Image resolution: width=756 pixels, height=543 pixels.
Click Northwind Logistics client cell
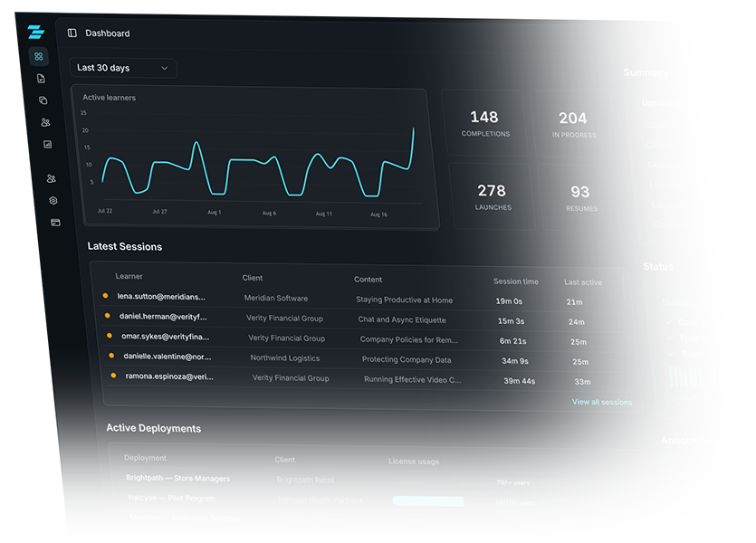(285, 358)
